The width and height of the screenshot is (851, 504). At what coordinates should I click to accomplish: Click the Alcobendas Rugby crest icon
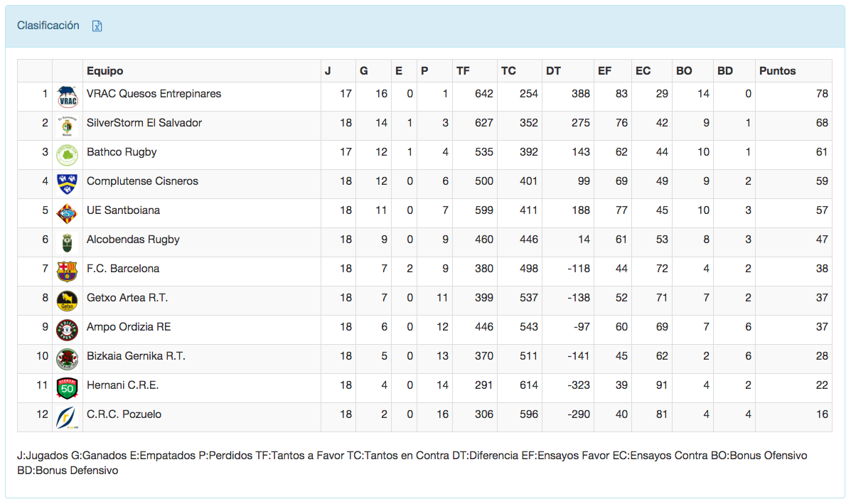pyautogui.click(x=67, y=242)
